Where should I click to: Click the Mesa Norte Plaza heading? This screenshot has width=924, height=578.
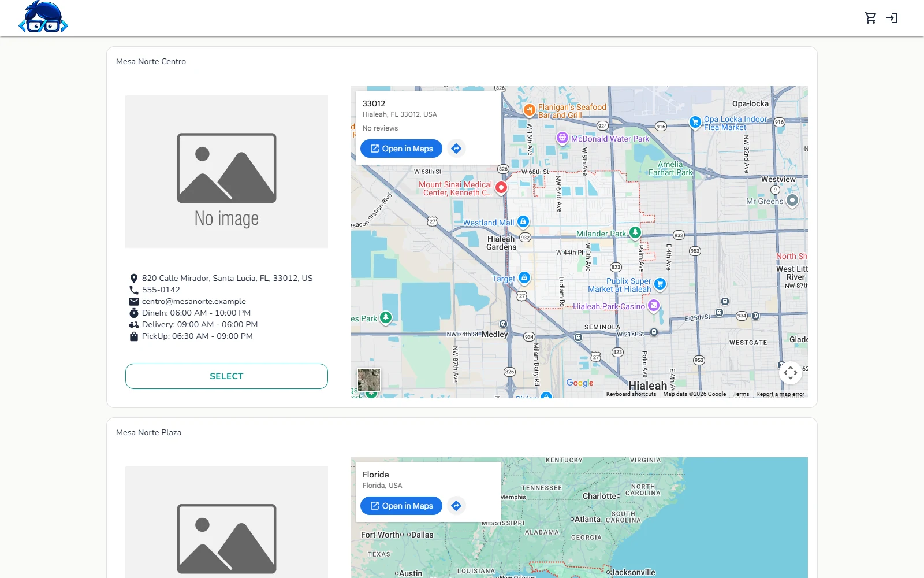pyautogui.click(x=149, y=432)
